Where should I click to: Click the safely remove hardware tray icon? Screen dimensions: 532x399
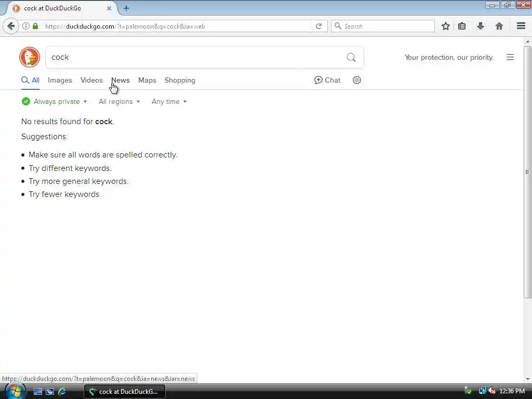(x=468, y=391)
